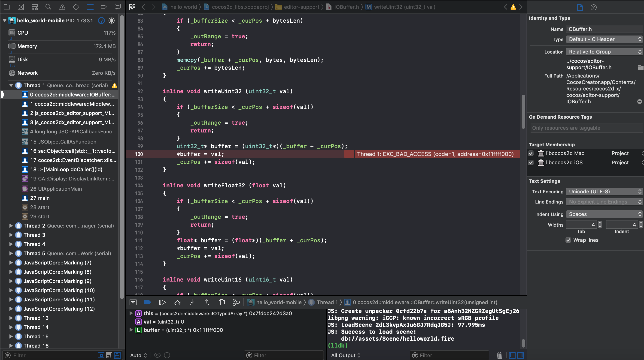Toggle the breakpoints activation button
Image resolution: width=644 pixels, height=360 pixels.
tap(148, 303)
